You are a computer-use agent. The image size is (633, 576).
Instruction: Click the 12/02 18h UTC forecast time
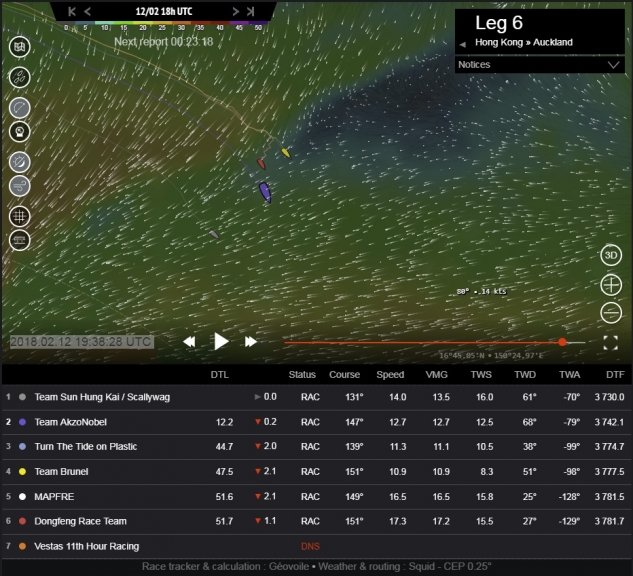(163, 11)
